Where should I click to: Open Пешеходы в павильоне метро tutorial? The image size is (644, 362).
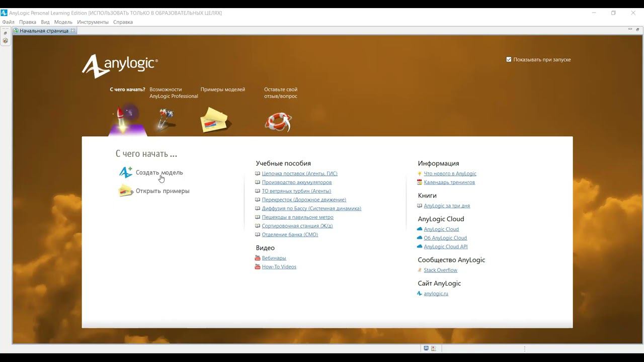point(297,217)
